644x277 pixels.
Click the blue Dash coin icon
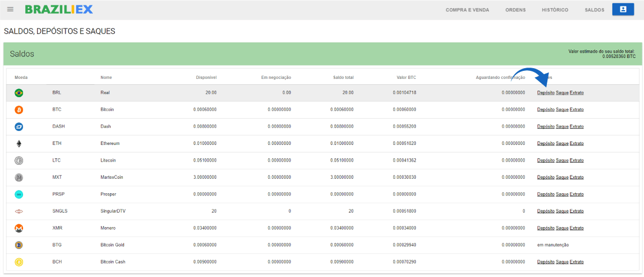point(19,127)
